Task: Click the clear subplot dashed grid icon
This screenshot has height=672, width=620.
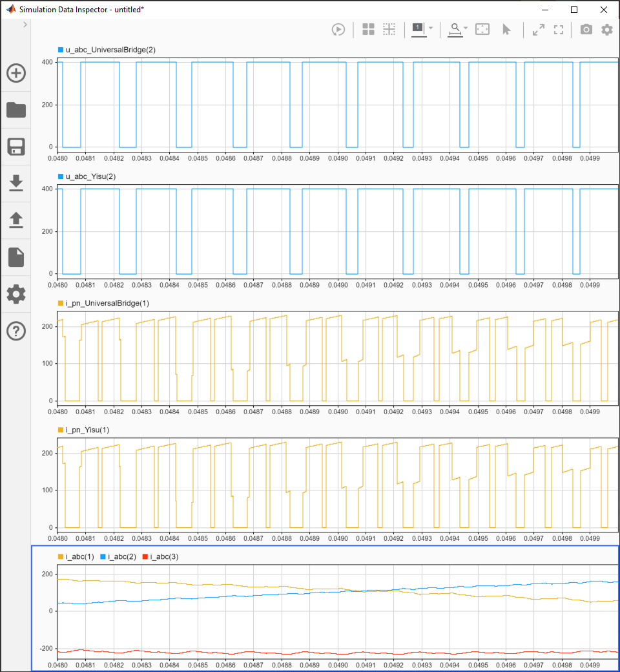Action: click(389, 29)
